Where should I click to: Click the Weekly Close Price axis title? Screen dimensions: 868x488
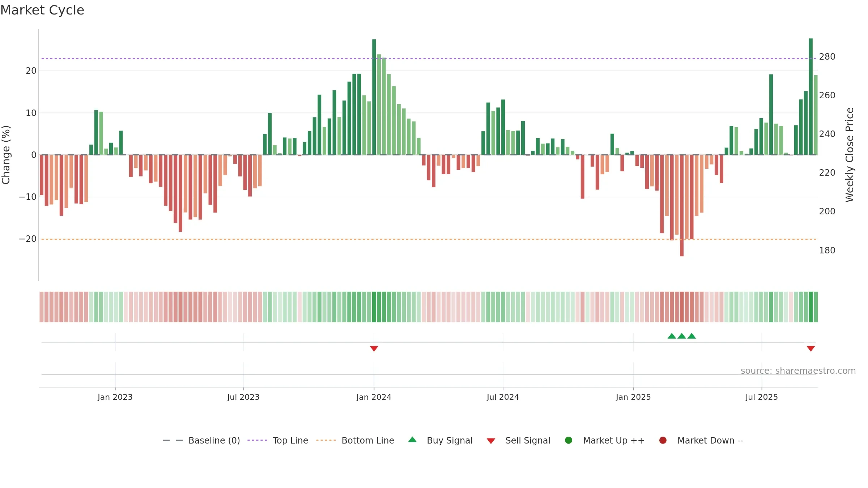[x=850, y=155]
